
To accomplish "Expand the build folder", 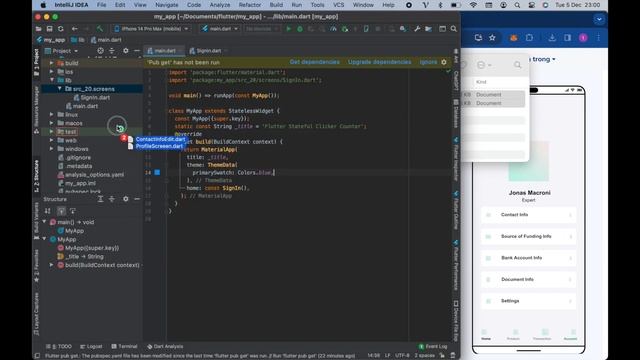I will (x=51, y=63).
